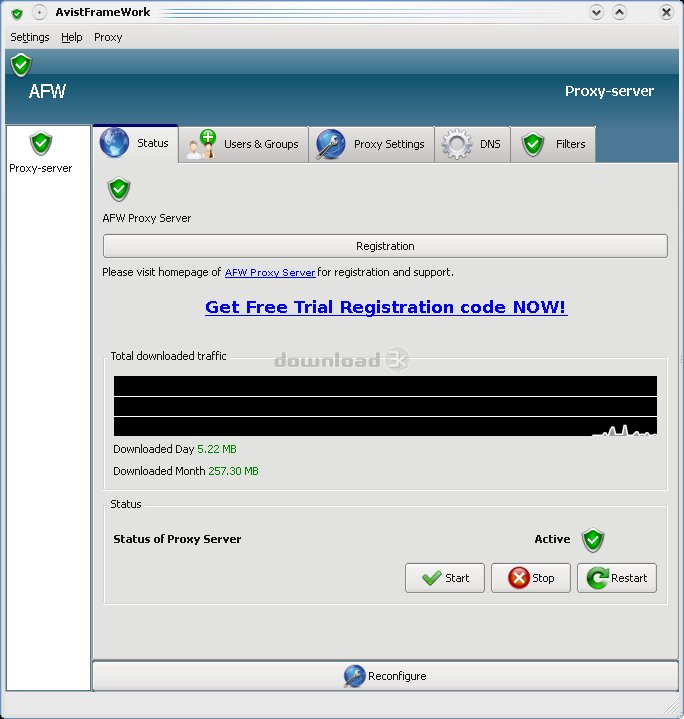
Task: Click the shield icon above AFW Proxy Server
Action: pyautogui.click(x=119, y=189)
